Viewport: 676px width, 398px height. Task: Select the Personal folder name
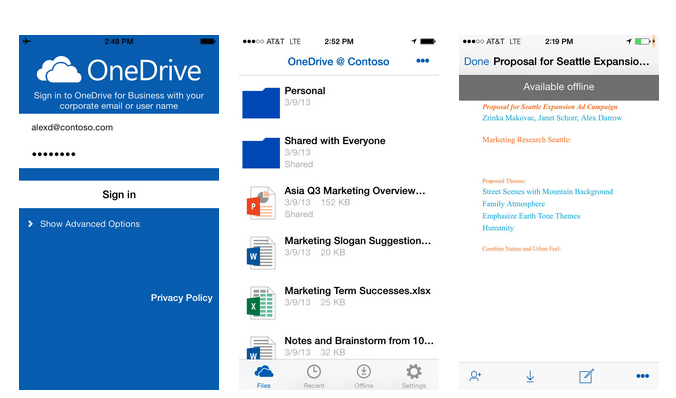[x=305, y=91]
